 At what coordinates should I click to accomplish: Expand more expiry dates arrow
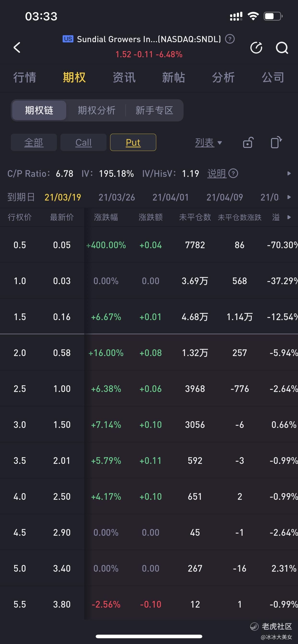tap(289, 197)
